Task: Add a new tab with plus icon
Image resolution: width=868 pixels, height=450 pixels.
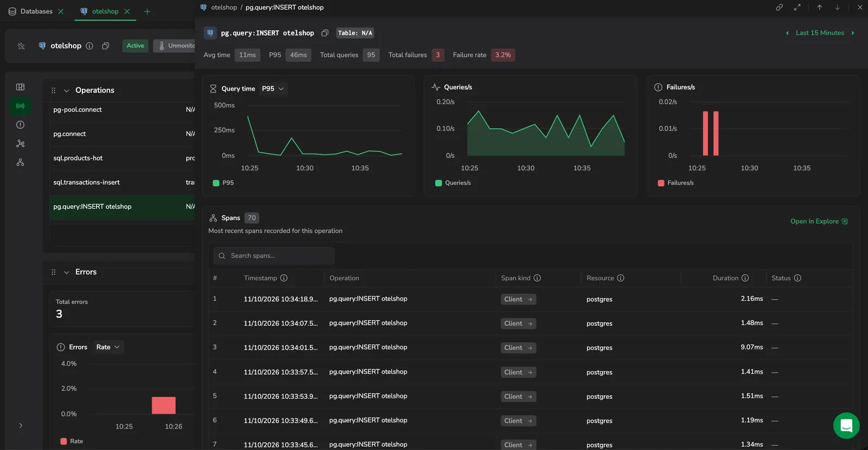Action: [x=147, y=11]
